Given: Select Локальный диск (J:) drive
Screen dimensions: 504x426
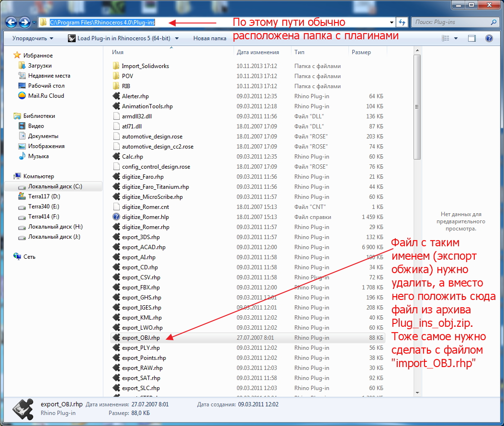Looking at the screenshot, I should 54,237.
